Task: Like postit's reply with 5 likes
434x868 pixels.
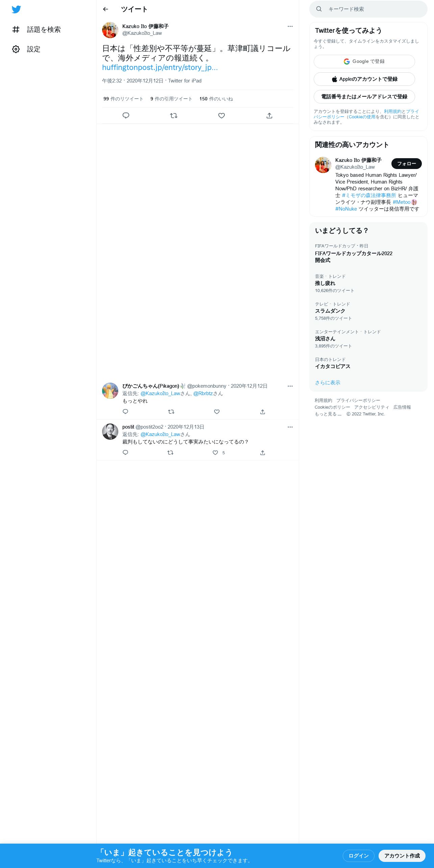Action: click(x=215, y=453)
